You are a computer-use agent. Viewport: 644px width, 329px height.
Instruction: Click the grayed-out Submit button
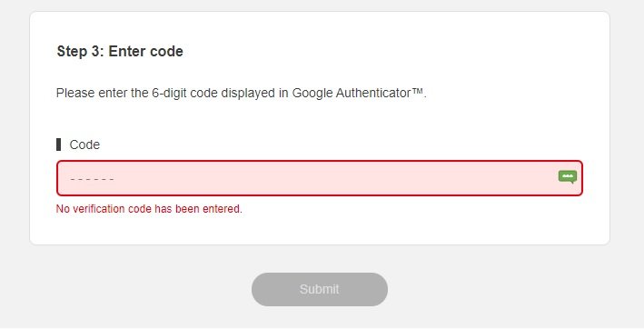[x=320, y=289]
